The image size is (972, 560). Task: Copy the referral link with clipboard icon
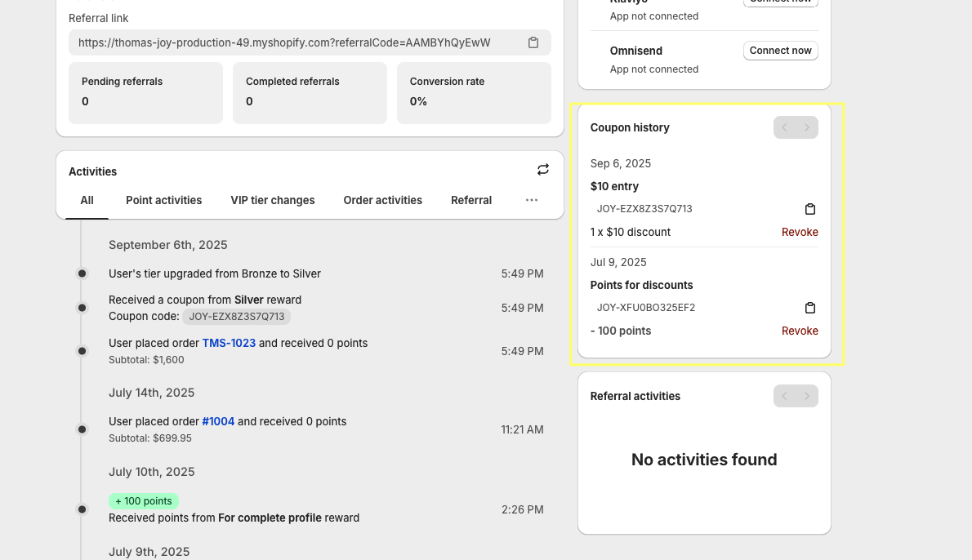(533, 42)
